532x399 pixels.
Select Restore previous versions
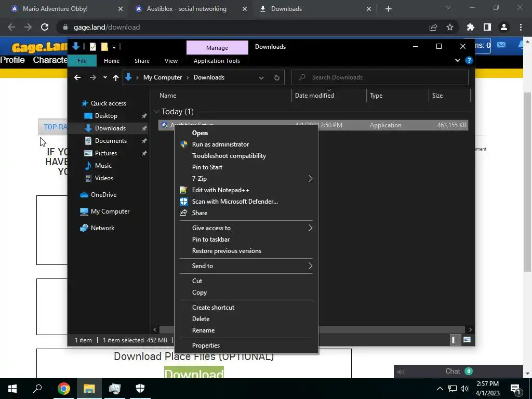(246, 251)
